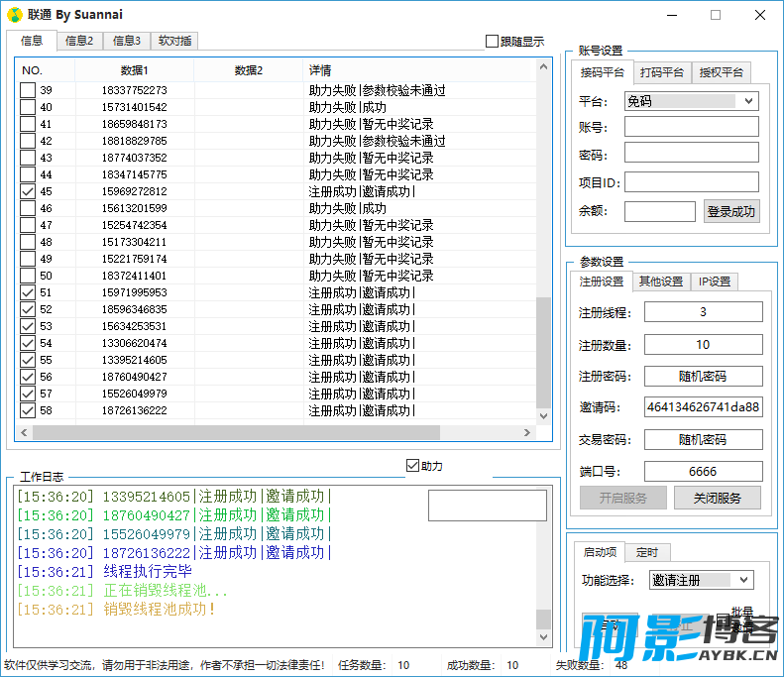Select the IP设置 tab
Image resolution: width=784 pixels, height=677 pixels.
coord(715,282)
